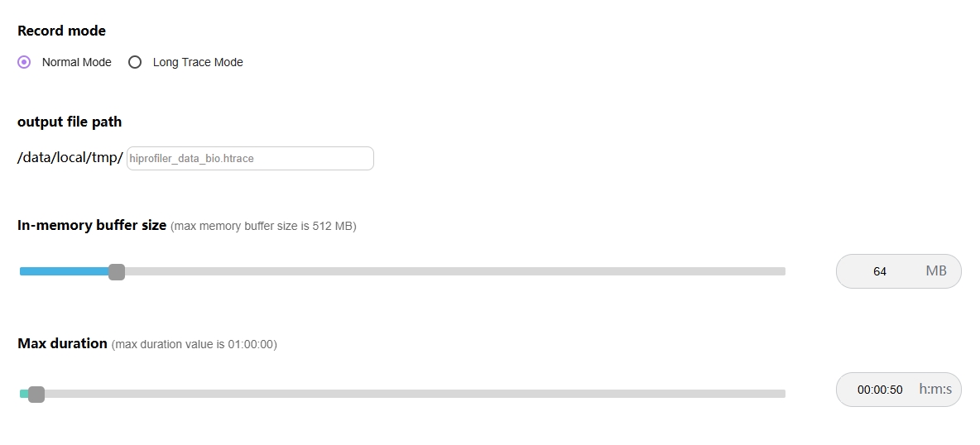Click the buffer size value field showing 64

coord(879,271)
